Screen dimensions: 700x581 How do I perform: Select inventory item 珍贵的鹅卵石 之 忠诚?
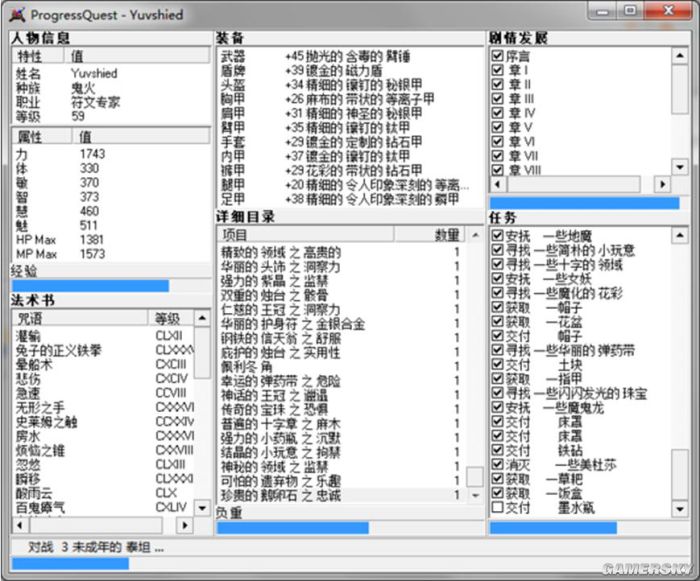pyautogui.click(x=342, y=495)
